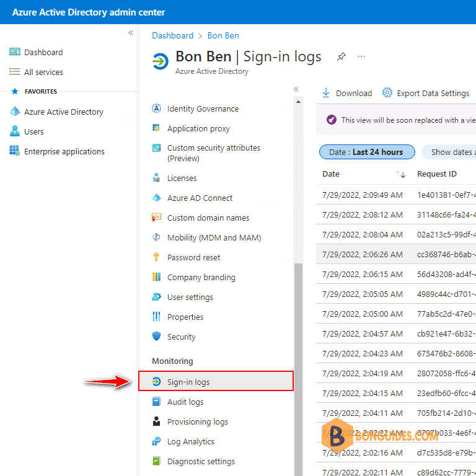Click the Custom domain names icon
The height and width of the screenshot is (476, 476).
(x=156, y=218)
